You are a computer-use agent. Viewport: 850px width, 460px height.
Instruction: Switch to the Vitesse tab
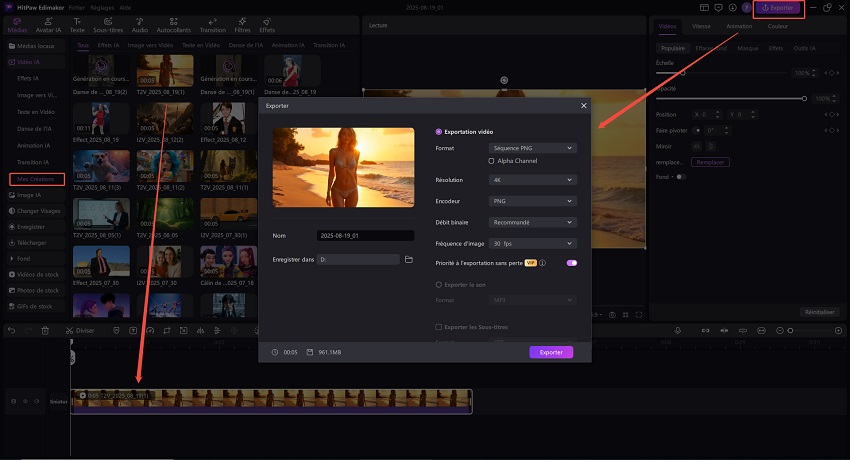coord(701,26)
